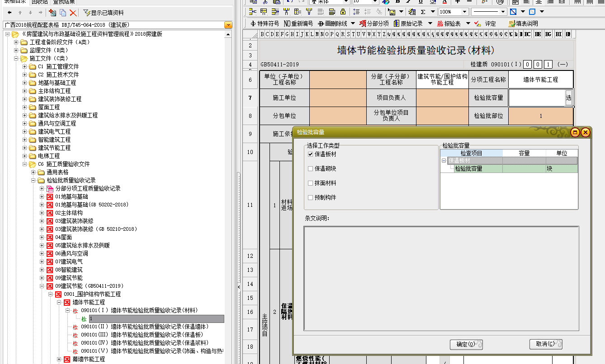Click the 确定(O) button in dialog
Screen dimensions: 605x364
pos(466,345)
